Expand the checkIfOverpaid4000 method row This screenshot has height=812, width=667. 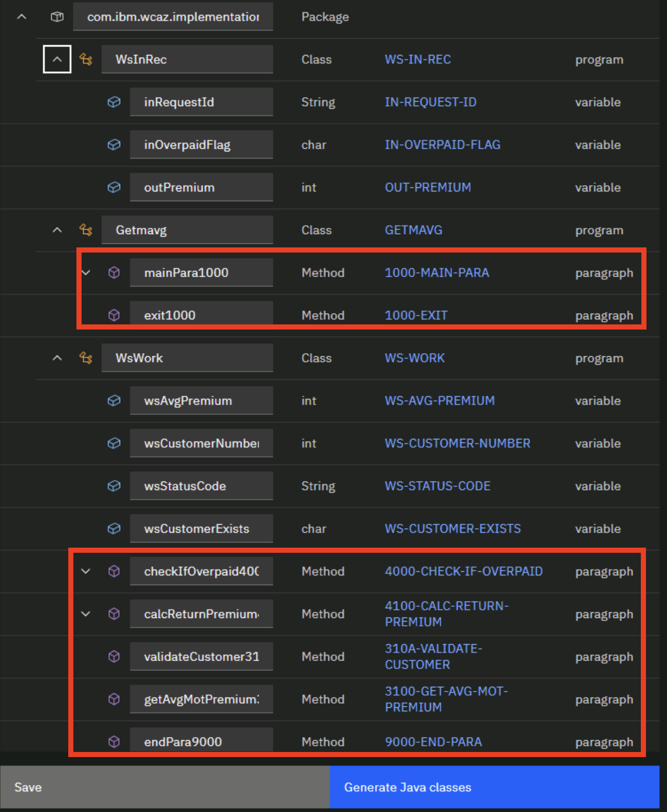click(x=86, y=571)
